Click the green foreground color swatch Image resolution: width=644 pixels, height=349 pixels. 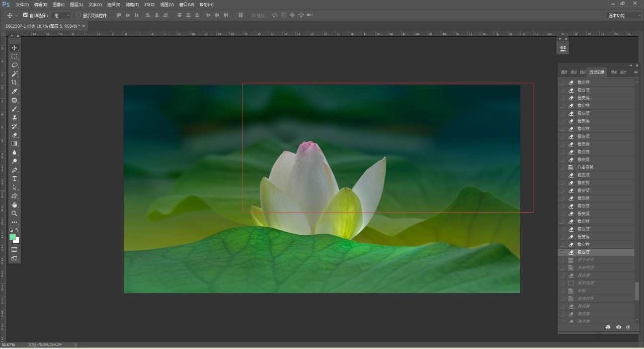click(13, 237)
